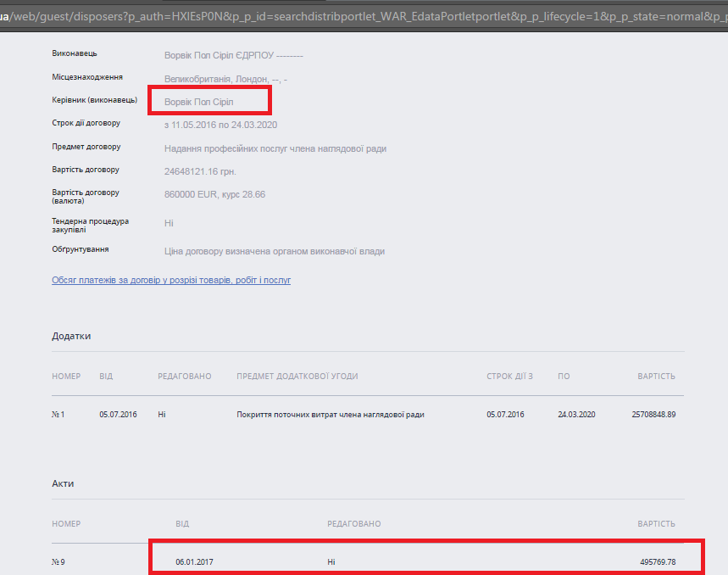Click the addendum amount 25708848.89
The height and width of the screenshot is (575, 728).
(x=653, y=415)
